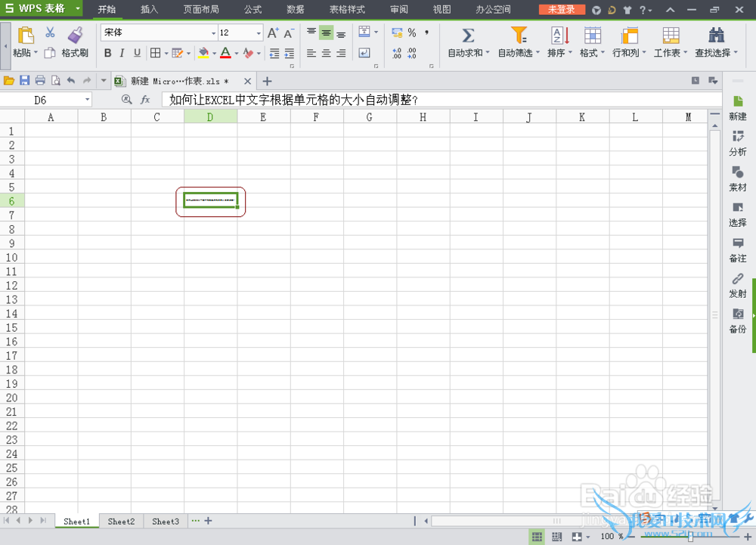Toggle Italic formatting

tap(122, 53)
